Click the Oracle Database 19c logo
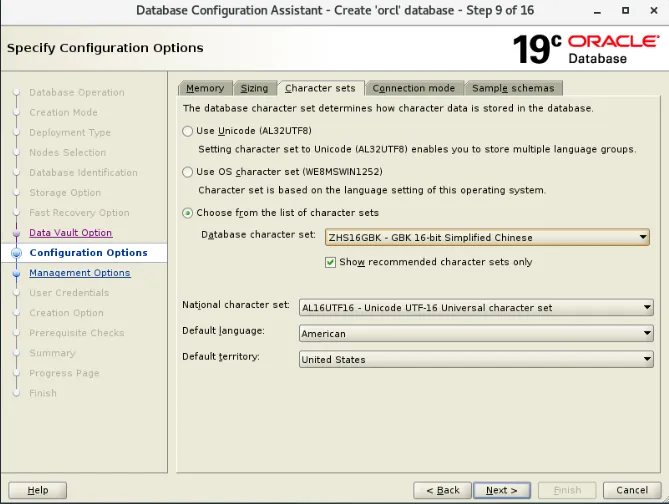The width and height of the screenshot is (669, 504). click(586, 49)
